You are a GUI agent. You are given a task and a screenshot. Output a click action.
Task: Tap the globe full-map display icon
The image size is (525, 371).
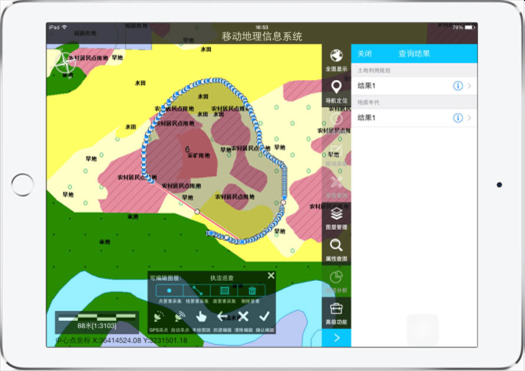(x=336, y=56)
